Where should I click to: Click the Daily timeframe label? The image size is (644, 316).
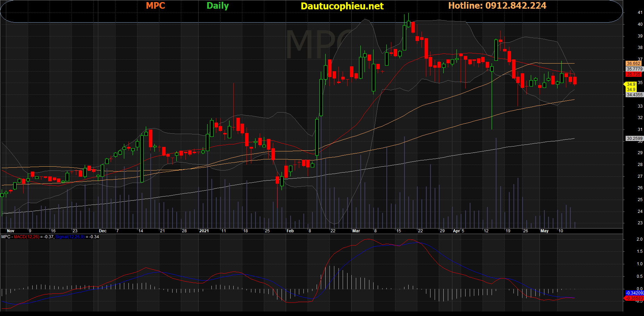pyautogui.click(x=218, y=6)
